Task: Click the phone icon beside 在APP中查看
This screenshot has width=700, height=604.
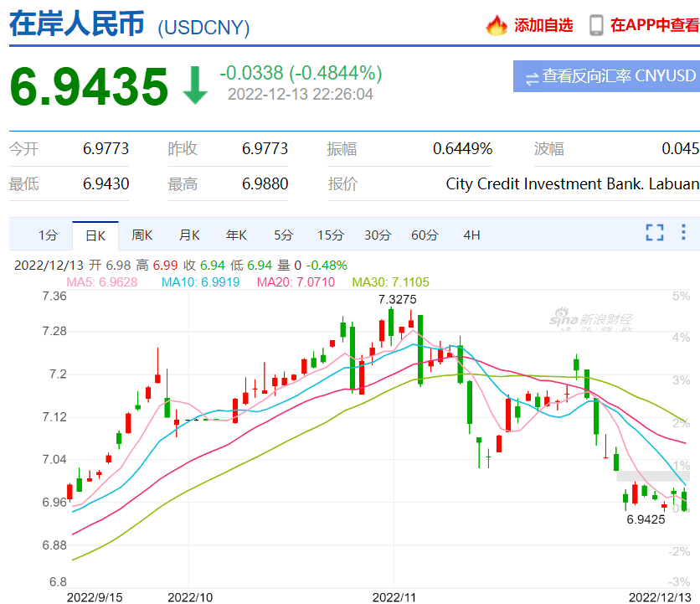Action: (x=596, y=25)
